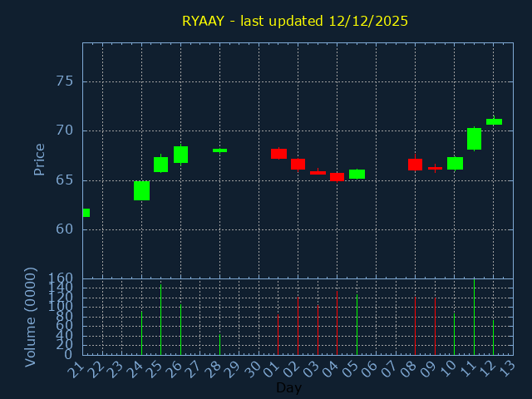Image resolution: width=532 pixels, height=399 pixels.
Task: Click the green volume bar on day 24
Action: pos(141,332)
